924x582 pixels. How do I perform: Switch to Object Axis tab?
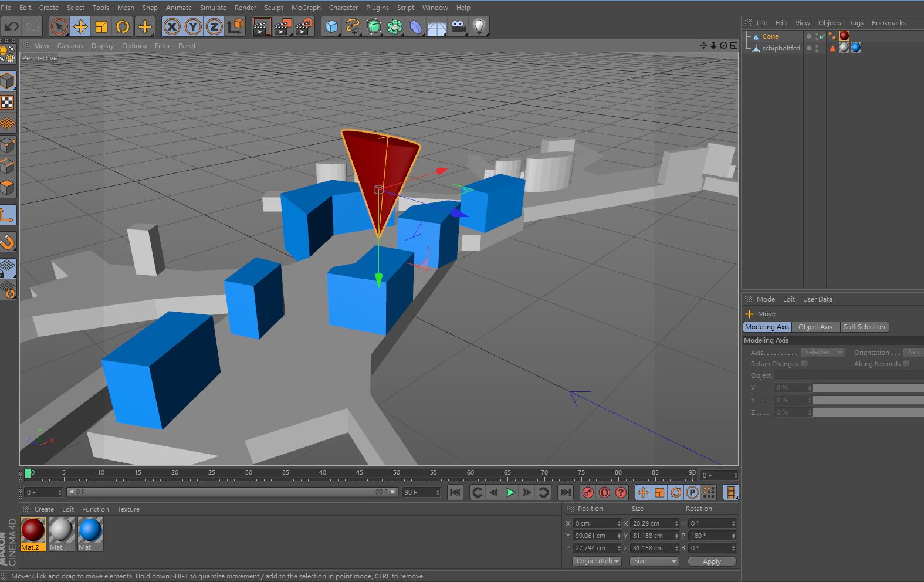[x=815, y=327]
